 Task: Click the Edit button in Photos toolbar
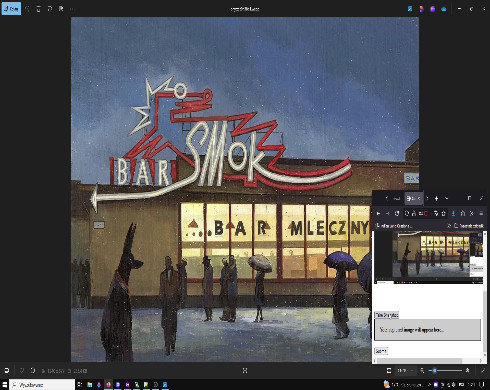(x=11, y=9)
